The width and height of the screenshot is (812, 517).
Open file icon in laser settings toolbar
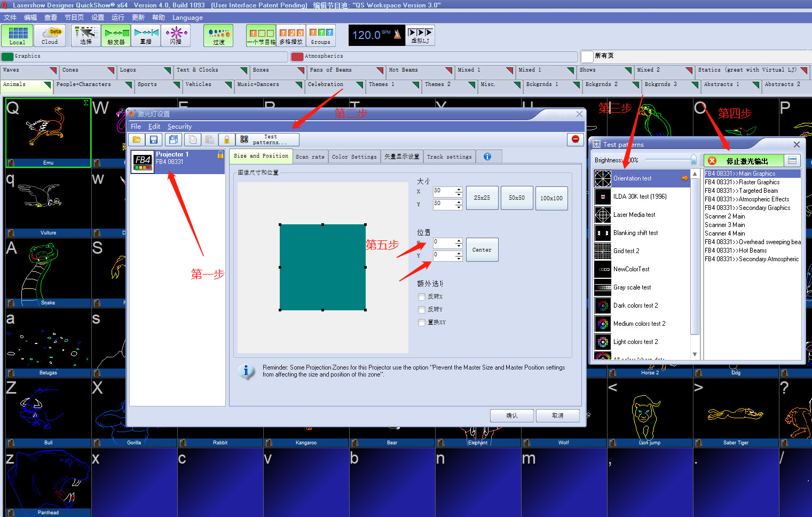click(137, 139)
